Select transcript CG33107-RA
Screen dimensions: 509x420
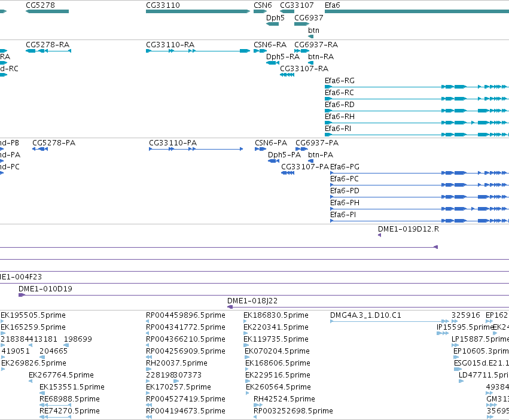[304, 69]
